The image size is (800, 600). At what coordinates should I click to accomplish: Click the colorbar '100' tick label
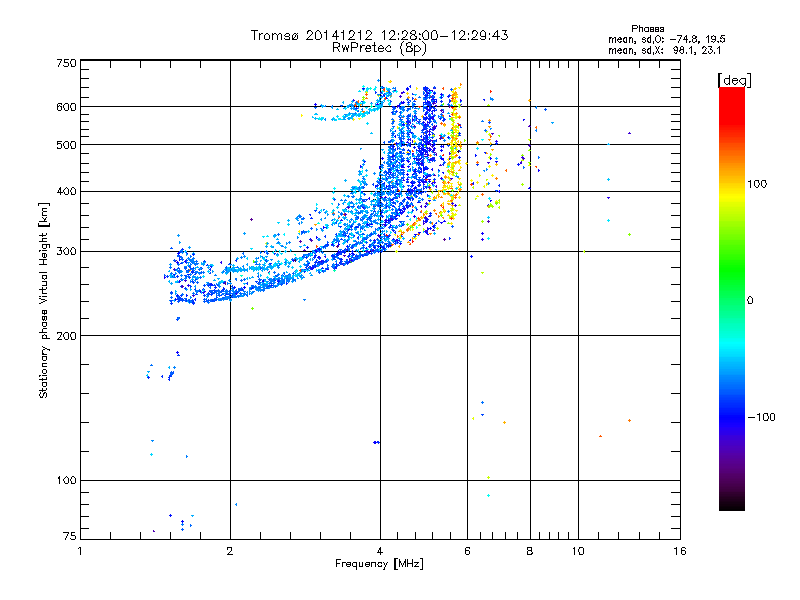pos(757,184)
